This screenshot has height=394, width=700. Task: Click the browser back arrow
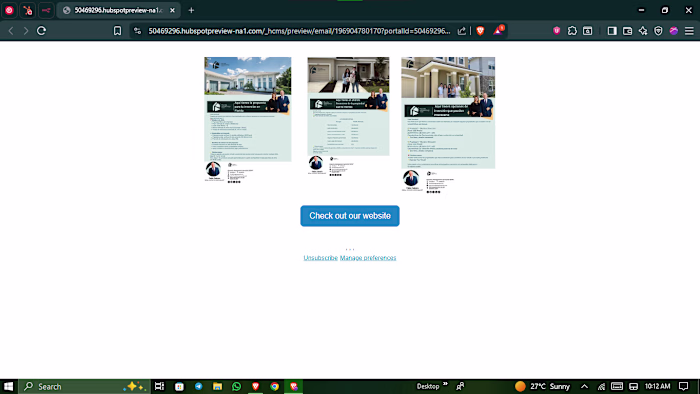(11, 31)
